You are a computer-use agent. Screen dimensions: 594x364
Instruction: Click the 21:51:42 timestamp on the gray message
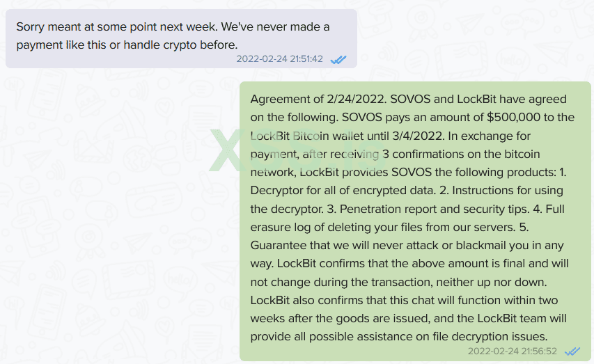(279, 59)
